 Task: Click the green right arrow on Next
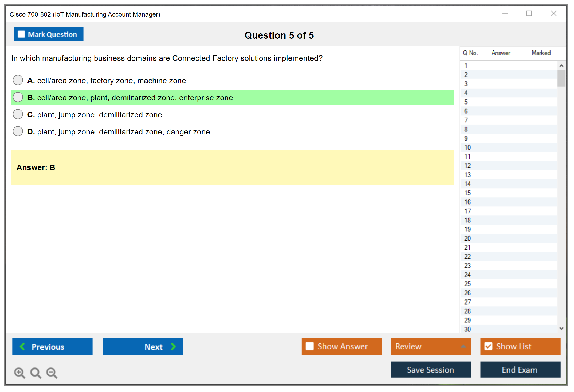click(x=173, y=346)
